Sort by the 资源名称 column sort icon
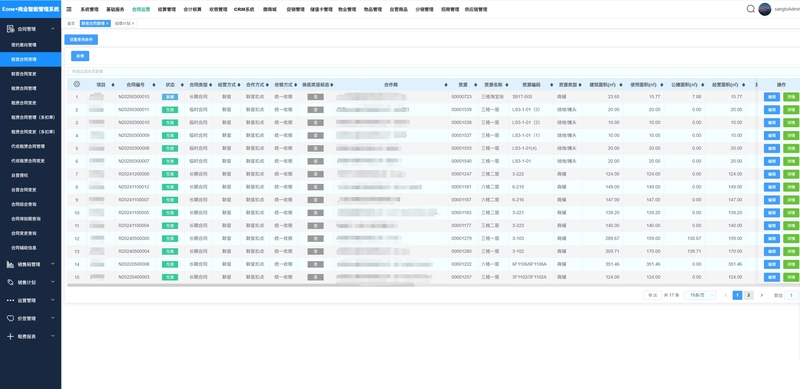800x389 pixels. (507, 85)
